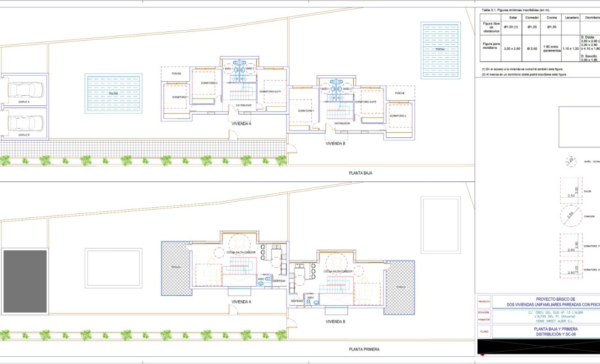Select DORMITORIO-SUITE label in Vivienda B
Screen dimensions: 600x364
[x=366, y=102]
